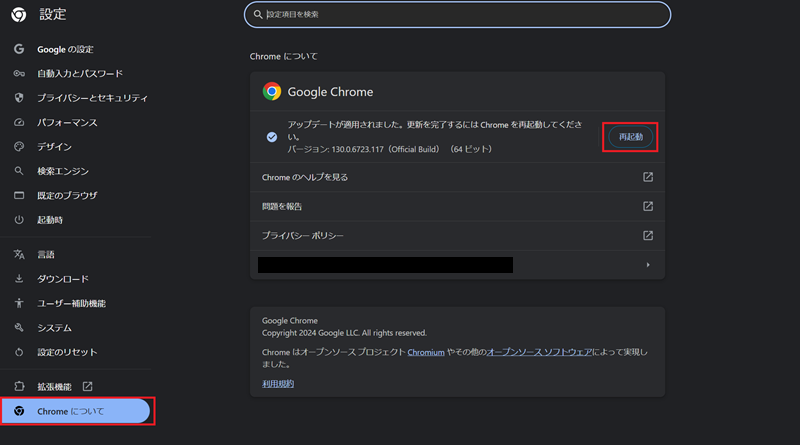The width and height of the screenshot is (800, 445).
Task: Open プライバシー ポリシー row
Action: [457, 235]
